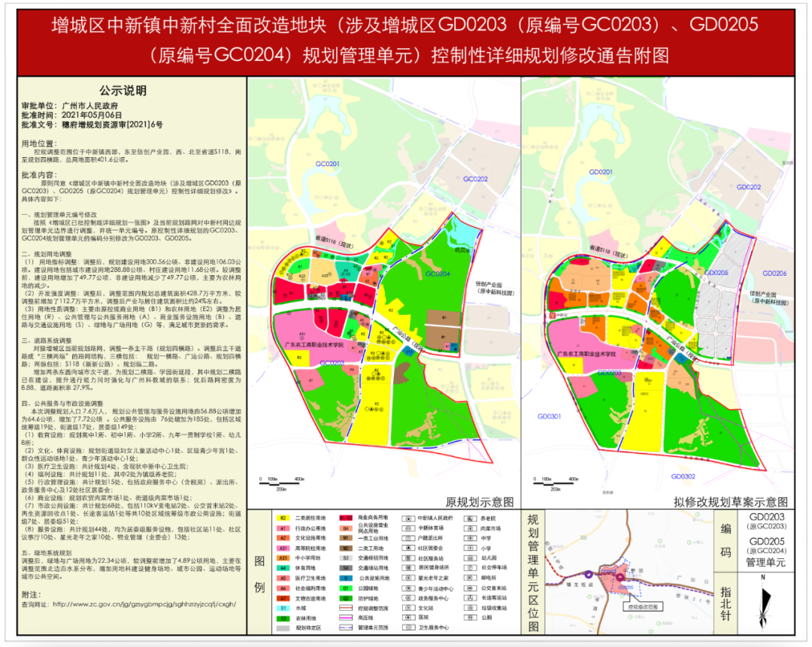Click the north arrow compass symbol
Viewport: 812px width, 647px height.
click(x=764, y=602)
